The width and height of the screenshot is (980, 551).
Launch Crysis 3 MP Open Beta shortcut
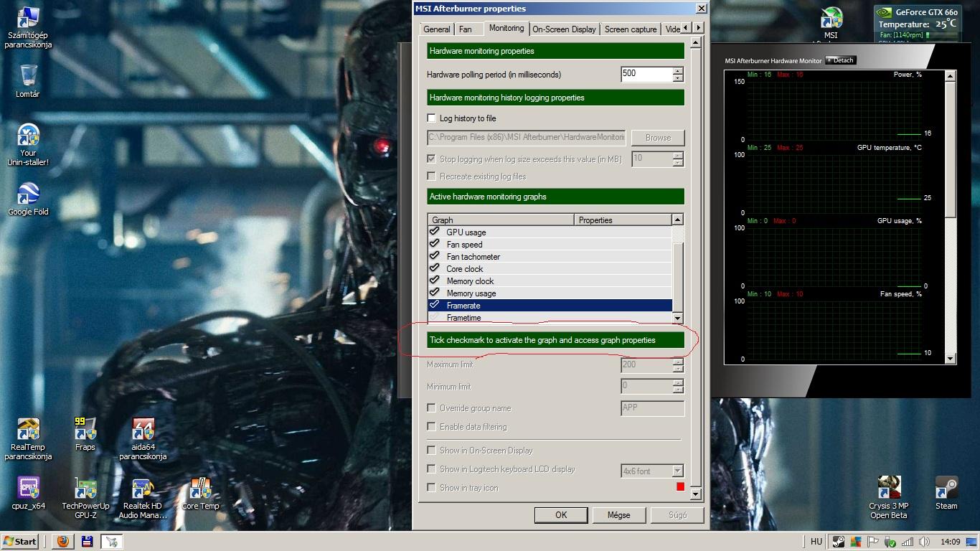click(889, 497)
